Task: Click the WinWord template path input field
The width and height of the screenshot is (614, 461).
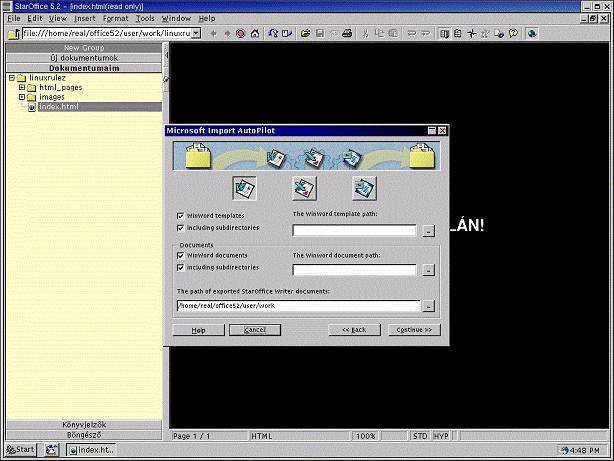Action: tap(354, 230)
